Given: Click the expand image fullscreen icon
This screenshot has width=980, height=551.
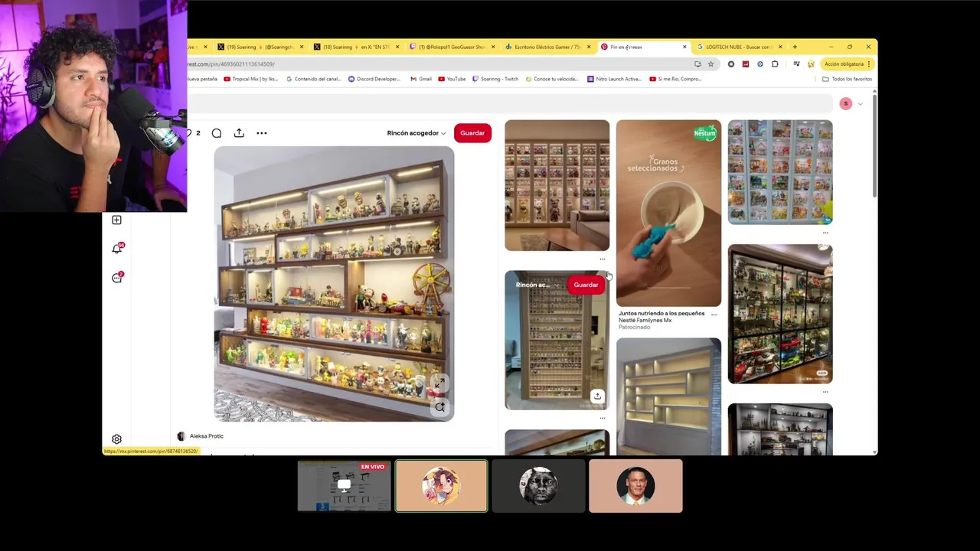Looking at the screenshot, I should tap(439, 383).
